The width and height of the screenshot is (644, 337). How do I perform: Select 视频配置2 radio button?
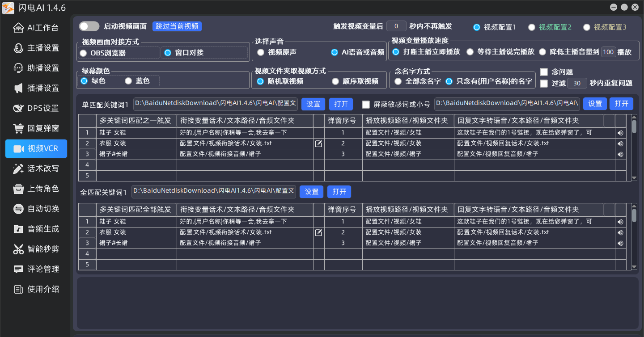tap(532, 27)
